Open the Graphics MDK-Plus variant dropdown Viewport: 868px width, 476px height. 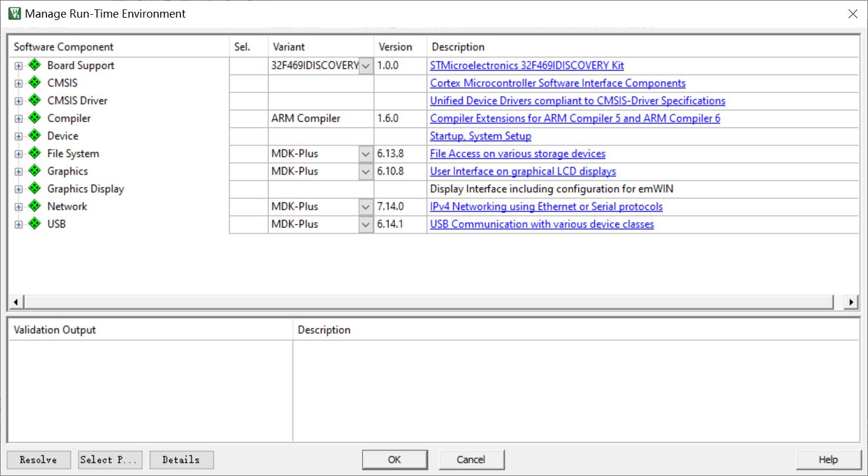pos(366,172)
